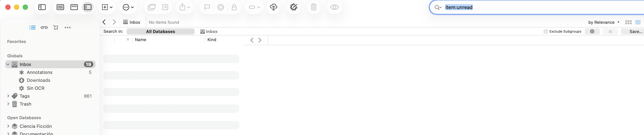Open the reading list glasses icon
The image size is (644, 135).
pyautogui.click(x=44, y=28)
